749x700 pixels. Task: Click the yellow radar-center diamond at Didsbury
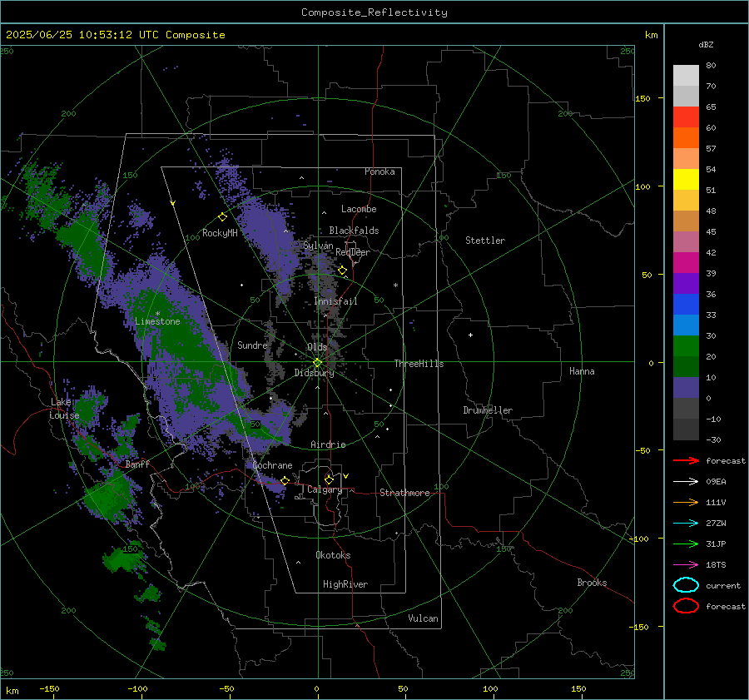pyautogui.click(x=317, y=363)
